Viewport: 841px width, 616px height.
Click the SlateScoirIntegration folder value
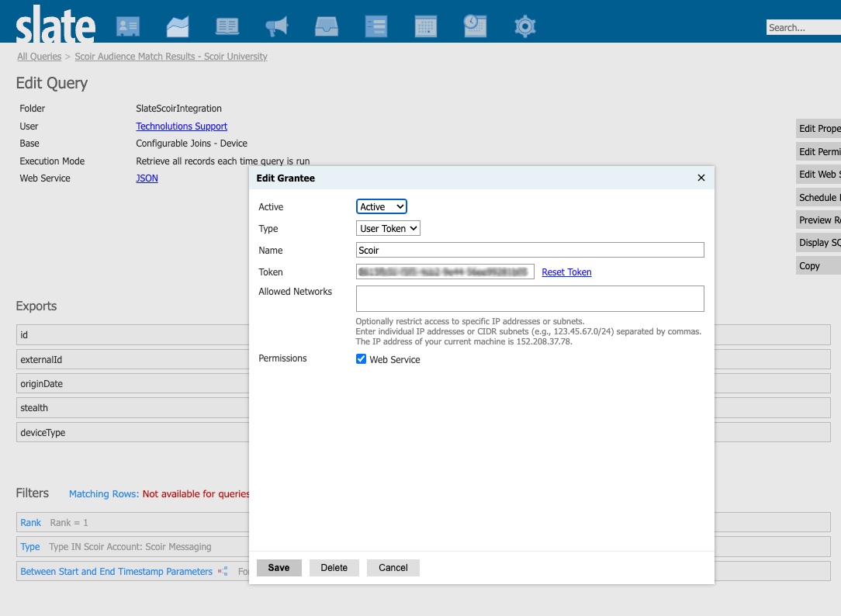pos(178,109)
